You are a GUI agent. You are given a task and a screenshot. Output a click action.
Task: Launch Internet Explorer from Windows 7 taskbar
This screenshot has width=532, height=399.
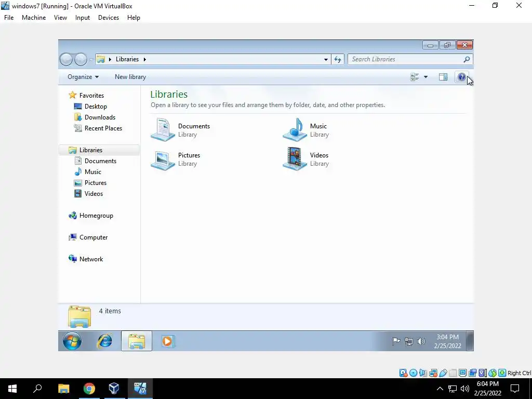point(105,341)
